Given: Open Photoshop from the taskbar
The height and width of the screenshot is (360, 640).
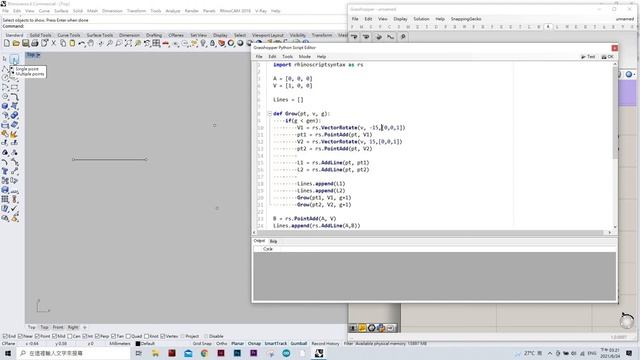Looking at the screenshot, I should point(237,353).
